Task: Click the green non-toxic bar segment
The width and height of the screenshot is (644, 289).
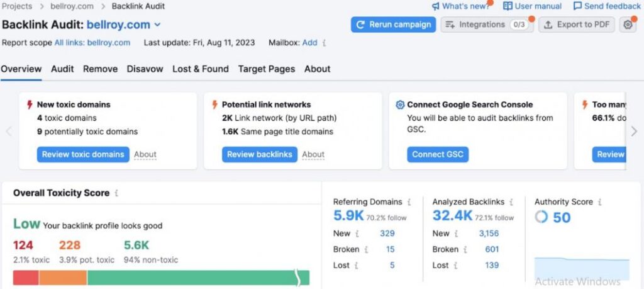Action: click(x=198, y=278)
